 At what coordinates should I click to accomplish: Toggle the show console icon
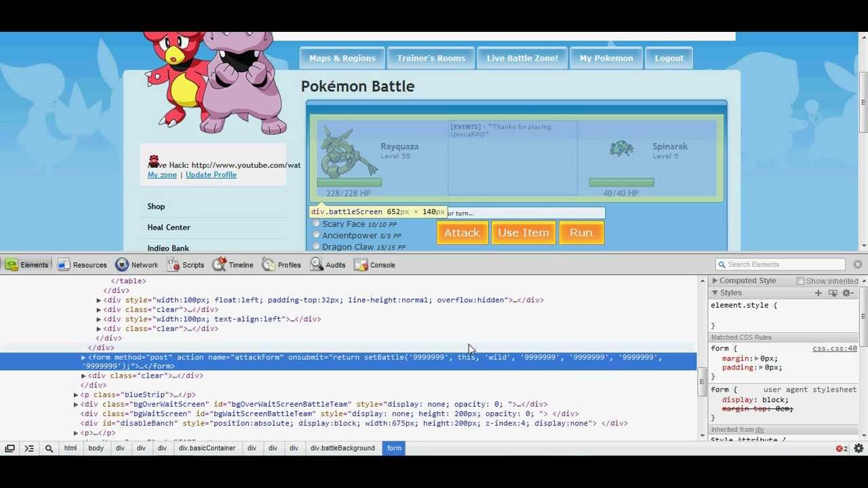click(x=29, y=448)
